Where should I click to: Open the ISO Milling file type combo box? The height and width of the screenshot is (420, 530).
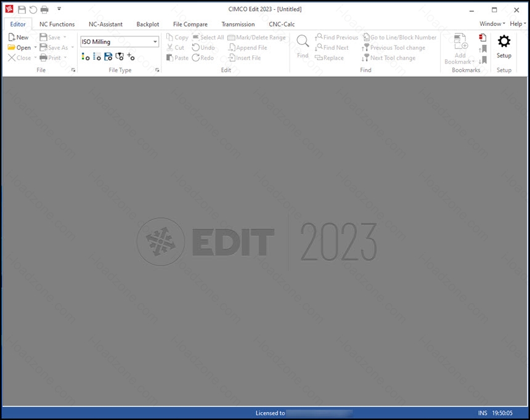(120, 41)
